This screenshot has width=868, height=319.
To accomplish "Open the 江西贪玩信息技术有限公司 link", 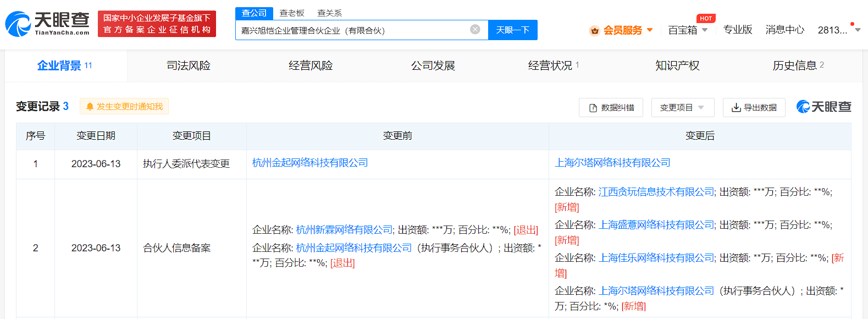I will (656, 192).
